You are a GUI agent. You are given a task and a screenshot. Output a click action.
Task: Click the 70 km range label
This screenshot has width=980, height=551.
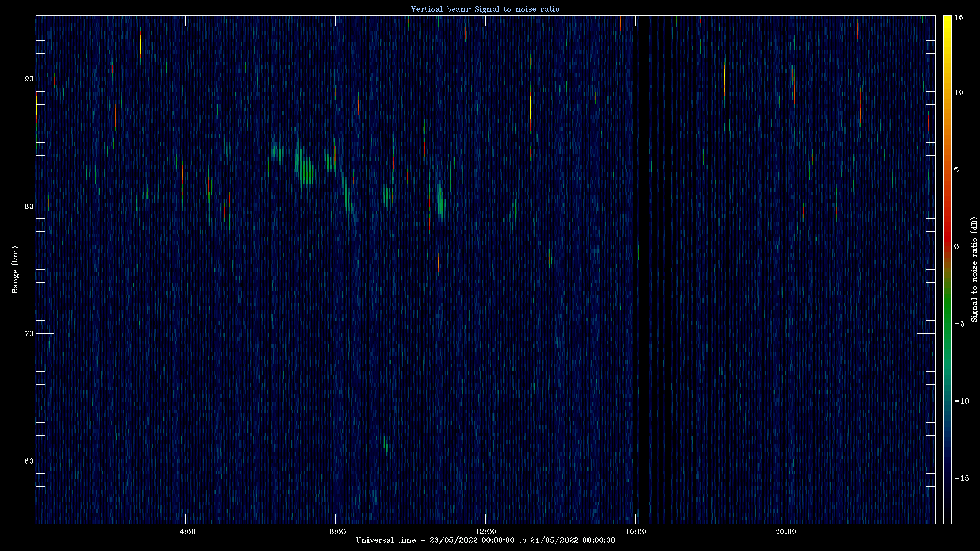click(29, 334)
